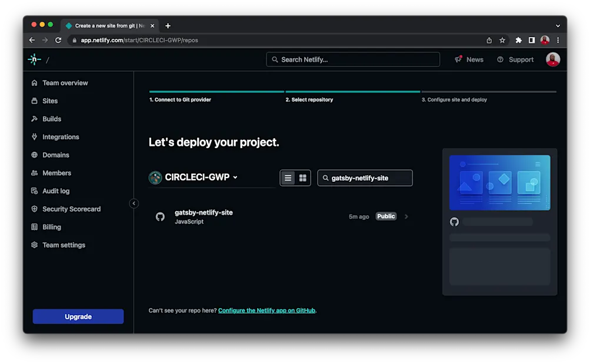This screenshot has height=364, width=590.
Task: Open Team settings
Action: click(62, 245)
